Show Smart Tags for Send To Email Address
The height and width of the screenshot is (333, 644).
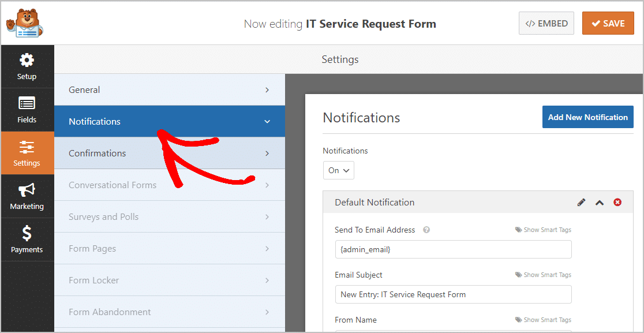(x=543, y=230)
